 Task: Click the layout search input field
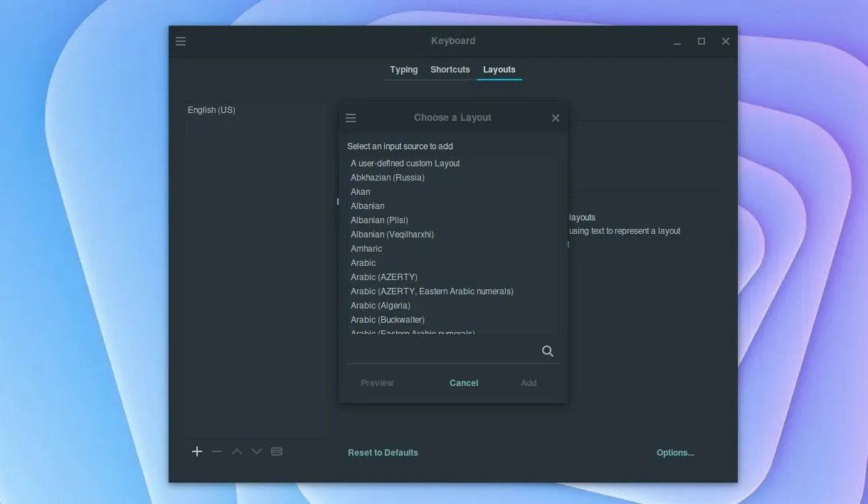441,350
